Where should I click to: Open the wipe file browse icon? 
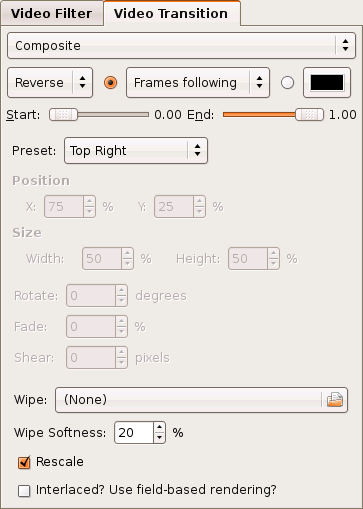[335, 400]
